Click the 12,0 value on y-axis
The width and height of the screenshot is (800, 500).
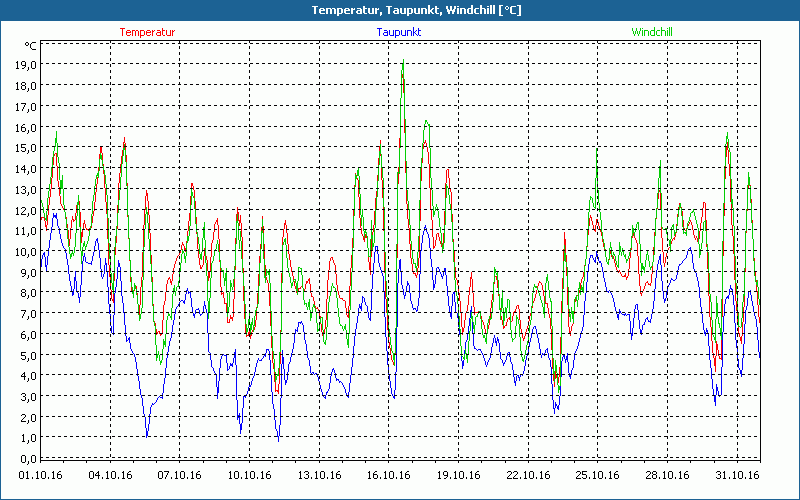27,210
